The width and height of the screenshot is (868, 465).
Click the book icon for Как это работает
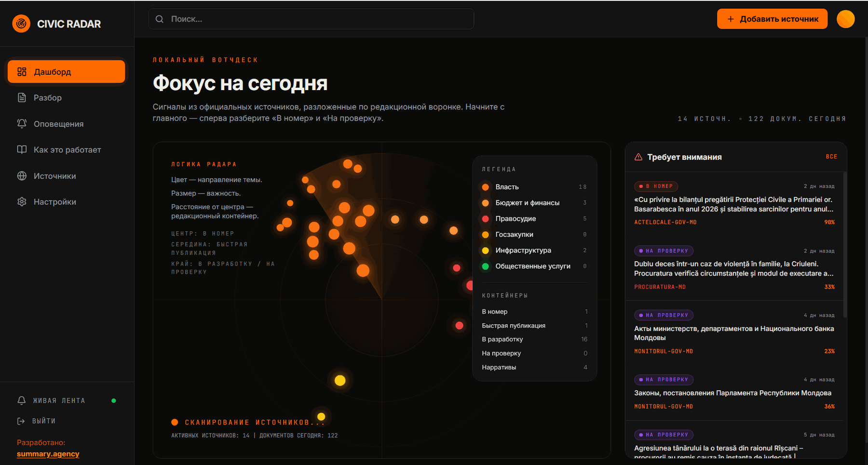[22, 150]
